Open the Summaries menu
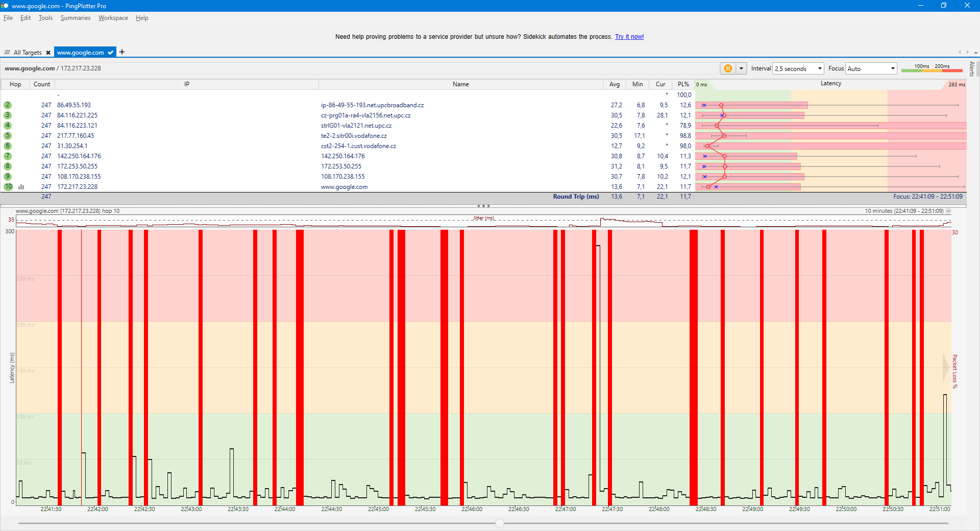The height and width of the screenshot is (531, 980). [x=75, y=18]
